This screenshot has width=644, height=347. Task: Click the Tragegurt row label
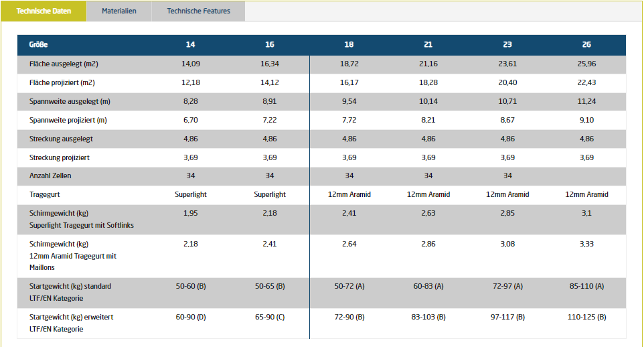45,194
